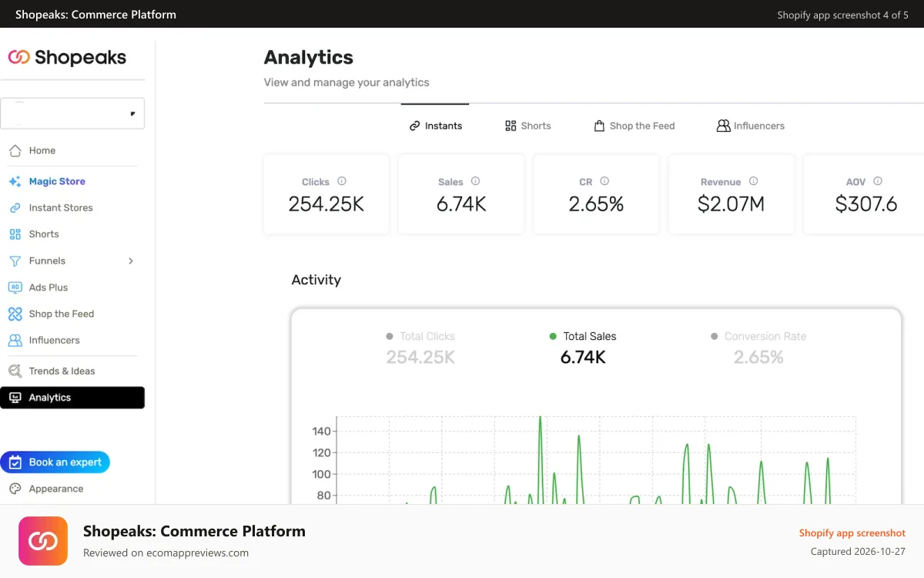This screenshot has height=578, width=924.
Task: Click the Sales card value 6.74K
Action: pyautogui.click(x=461, y=204)
